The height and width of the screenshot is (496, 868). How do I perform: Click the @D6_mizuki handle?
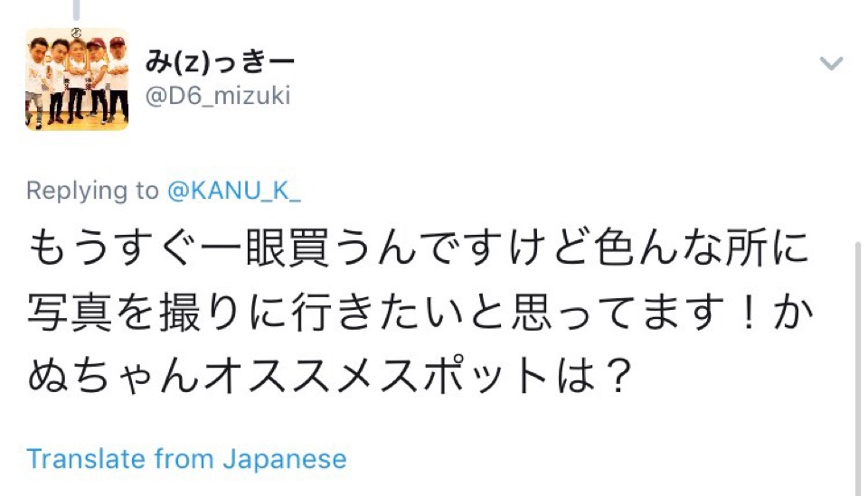coord(218,95)
